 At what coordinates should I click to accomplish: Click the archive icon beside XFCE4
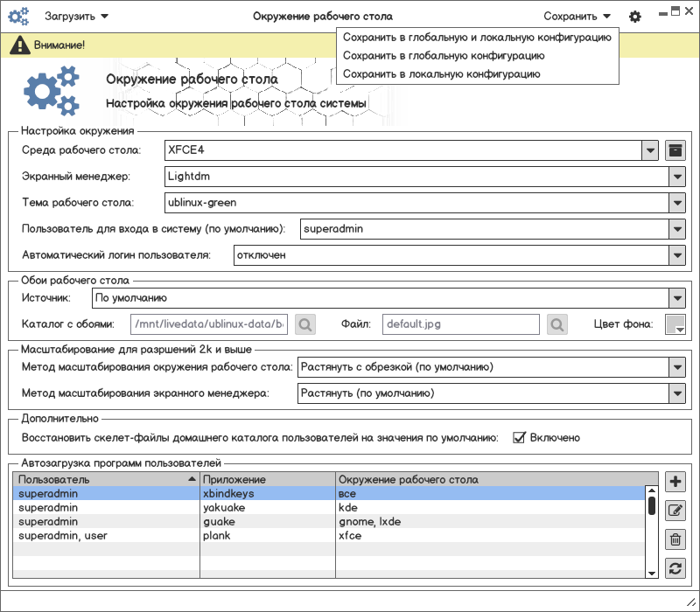[x=675, y=150]
